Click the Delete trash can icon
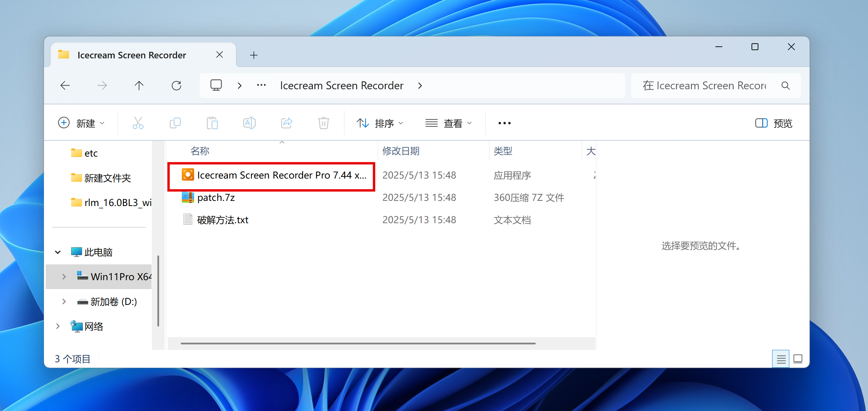This screenshot has height=411, width=868. (323, 123)
